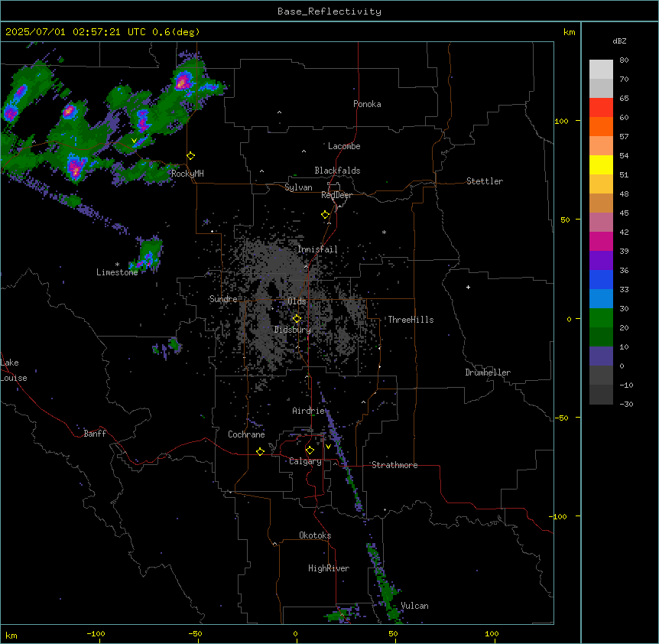Click the Sylvan town label
The width and height of the screenshot is (659, 644).
point(298,187)
